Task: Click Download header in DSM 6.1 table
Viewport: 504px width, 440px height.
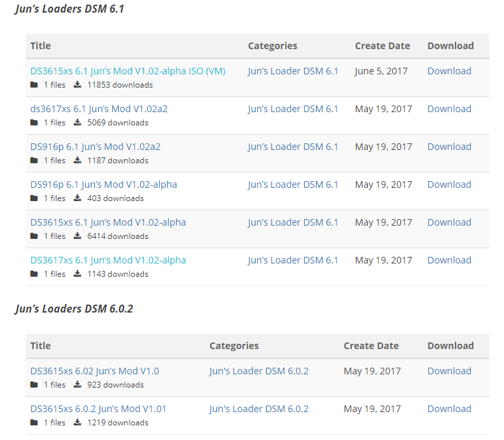Action: tap(451, 46)
